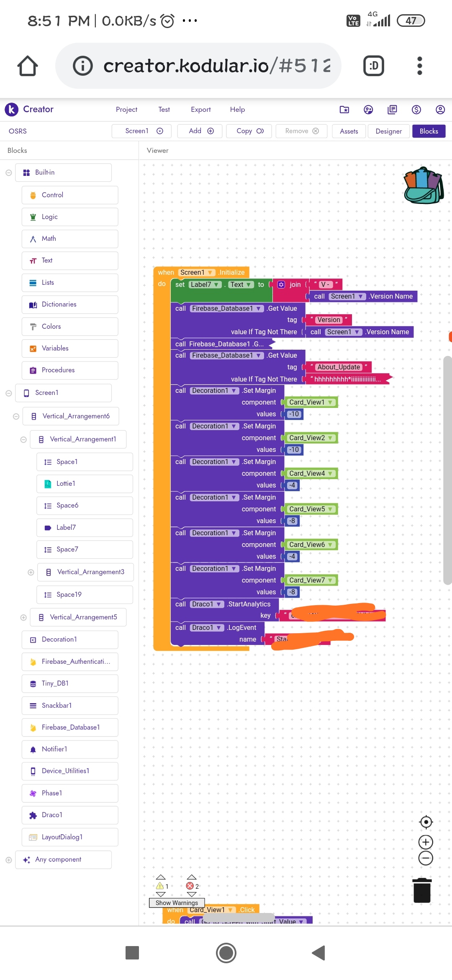452x980 pixels.
Task: Open Card_View7 component dropdown
Action: click(311, 580)
